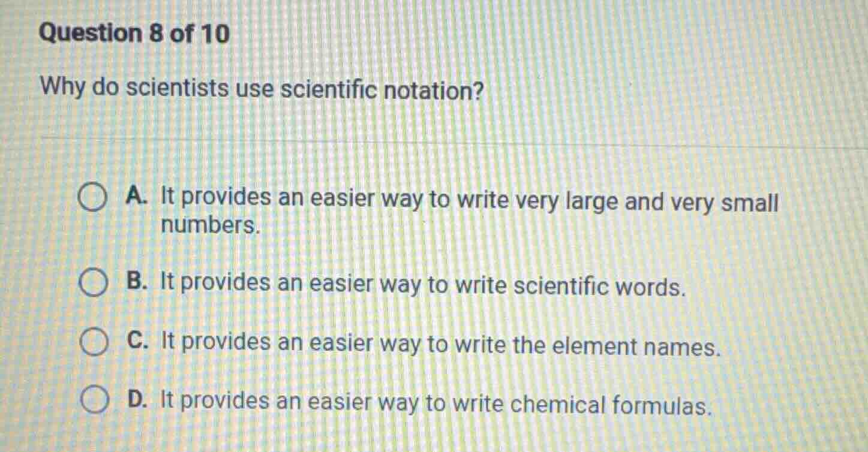The height and width of the screenshot is (452, 868).
Task: Select the radio button for answer A
Action: click(x=93, y=198)
